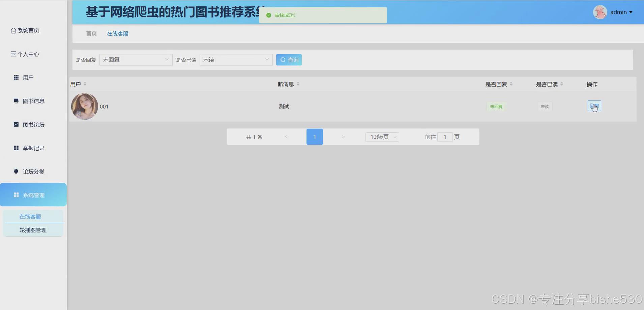This screenshot has width=644, height=310.
Task: Click the reply button for user 001
Action: click(594, 106)
